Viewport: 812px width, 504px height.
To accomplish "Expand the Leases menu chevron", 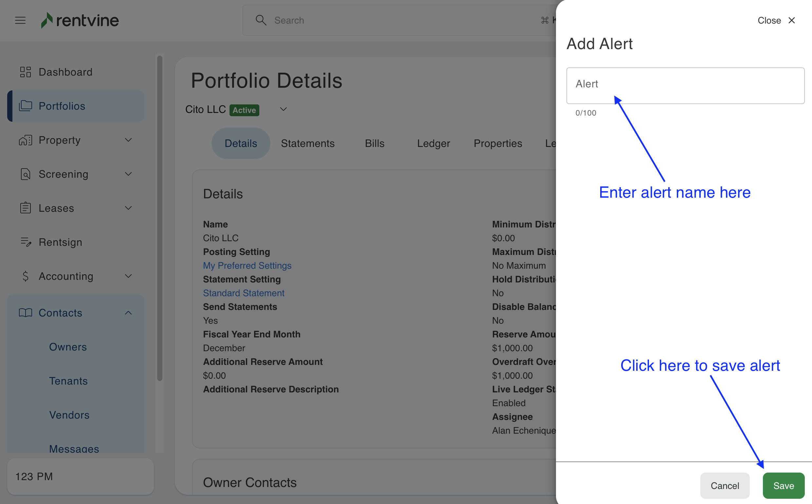I will tap(128, 208).
